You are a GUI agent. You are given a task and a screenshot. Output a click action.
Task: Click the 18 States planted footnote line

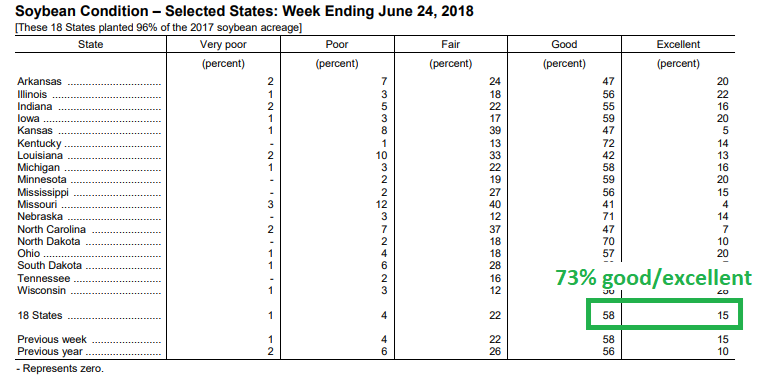tap(158, 28)
